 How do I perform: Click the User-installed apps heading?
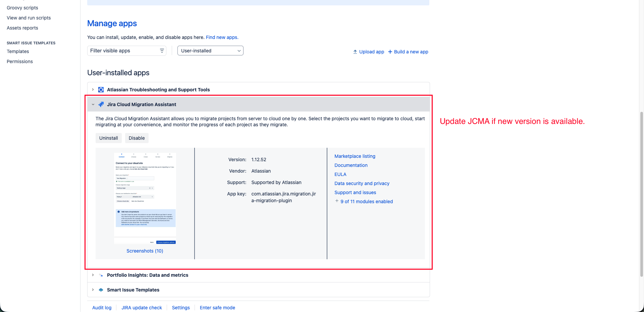point(118,73)
